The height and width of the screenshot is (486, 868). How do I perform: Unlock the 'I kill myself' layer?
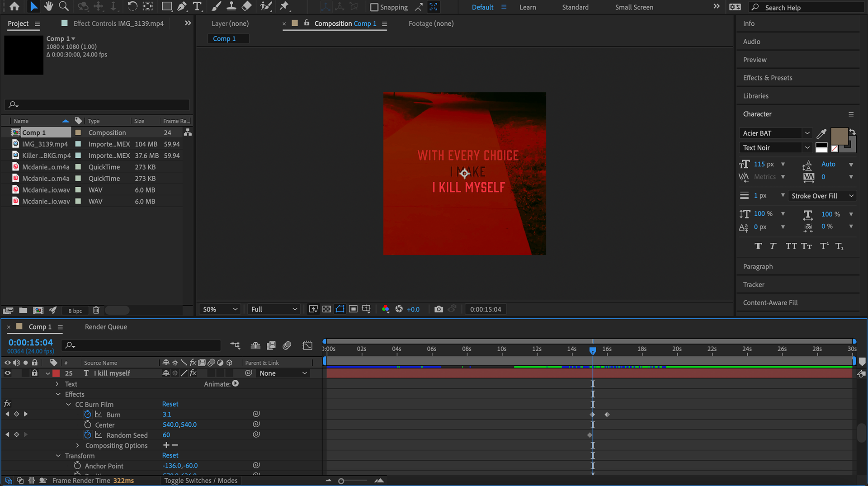coord(34,373)
